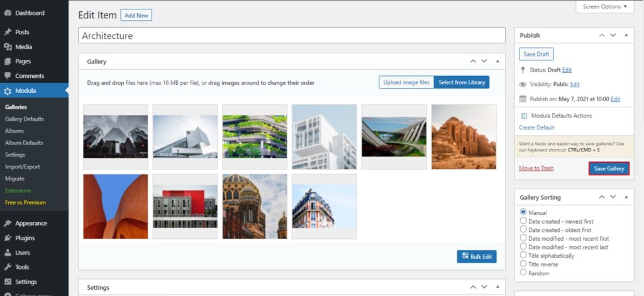Screen dimensions: 644x296
Task: Click the Modula gear icon
Action: point(8,90)
